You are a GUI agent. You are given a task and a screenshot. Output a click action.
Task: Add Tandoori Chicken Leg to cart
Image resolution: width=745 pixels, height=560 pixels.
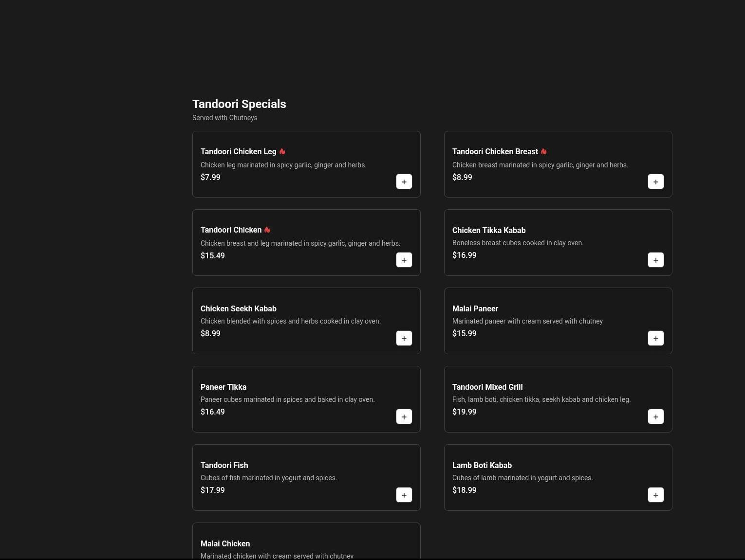404,181
